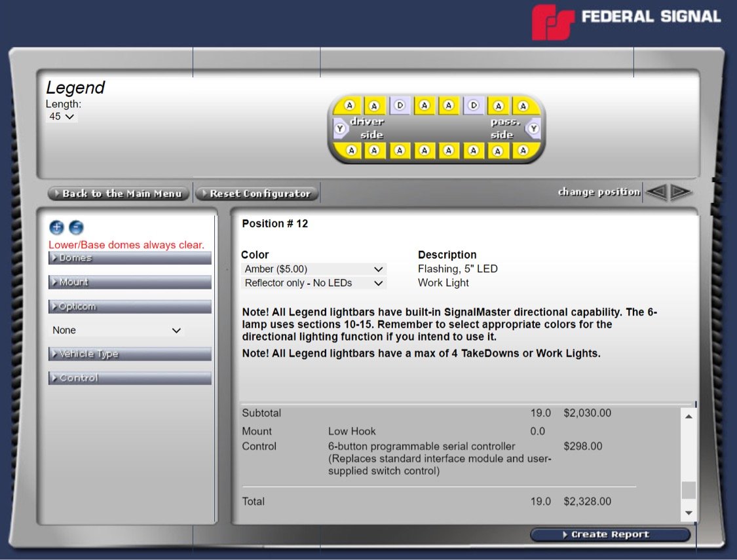Click the 'Position # 12' heading

[x=275, y=223]
